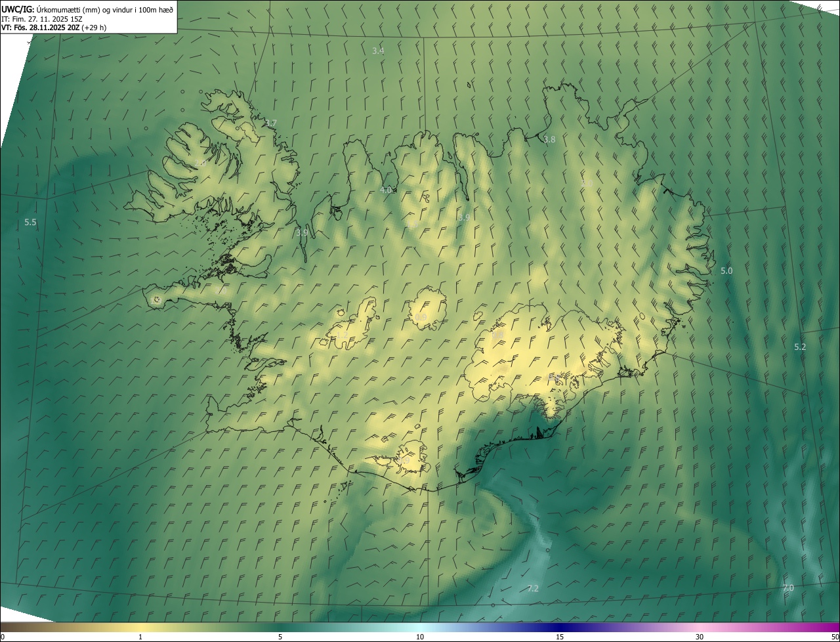Select the colorbar tick label 15
The height and width of the screenshot is (642, 840).
click(x=560, y=637)
